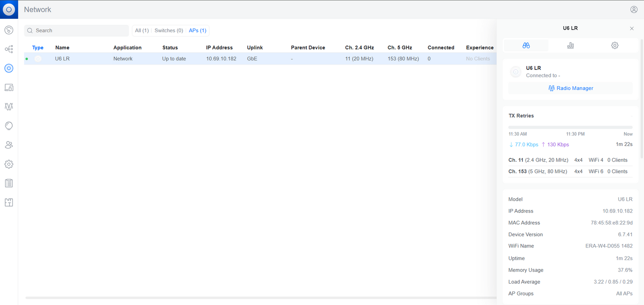Open the radio waveform icon in the sidebar
Screen dimensions: 644x305
click(9, 106)
